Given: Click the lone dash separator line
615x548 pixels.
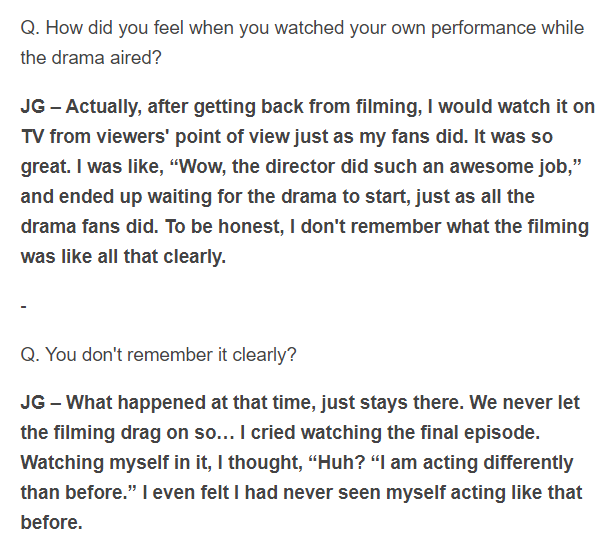Looking at the screenshot, I should click(24, 306).
